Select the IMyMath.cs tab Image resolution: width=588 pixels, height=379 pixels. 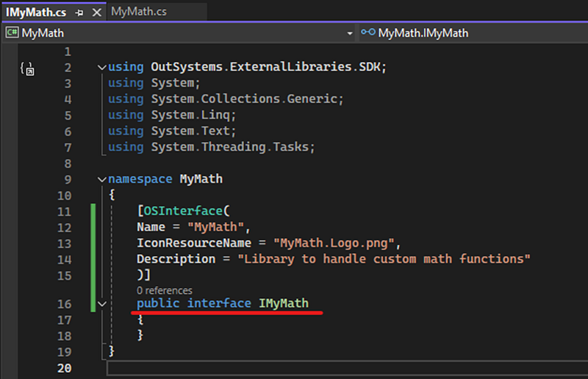36,13
